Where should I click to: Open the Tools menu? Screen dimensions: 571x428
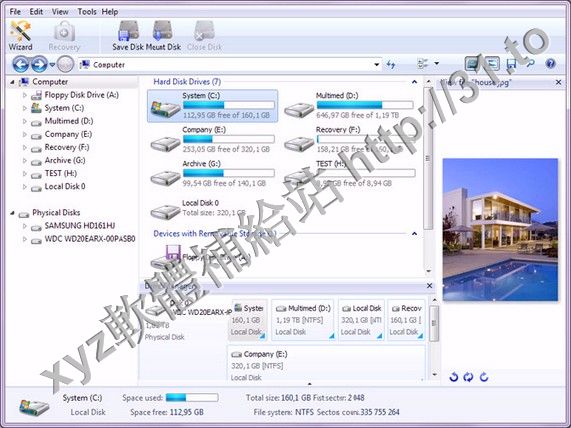point(87,12)
